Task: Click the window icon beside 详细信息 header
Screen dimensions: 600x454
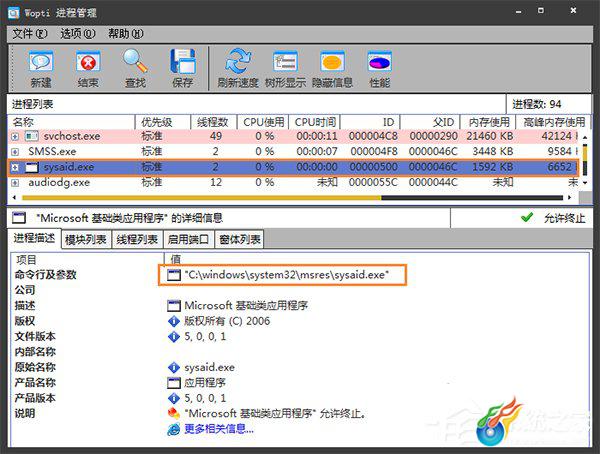Action: click(19, 218)
